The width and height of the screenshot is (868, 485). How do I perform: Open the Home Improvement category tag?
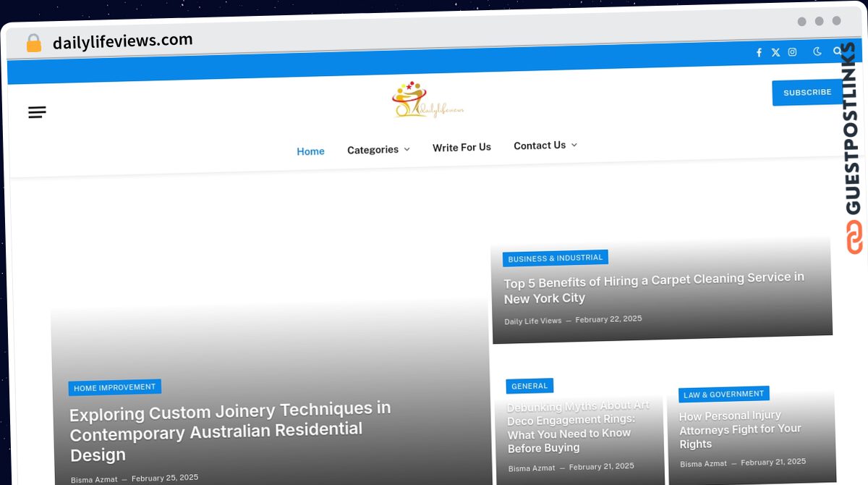click(x=115, y=388)
